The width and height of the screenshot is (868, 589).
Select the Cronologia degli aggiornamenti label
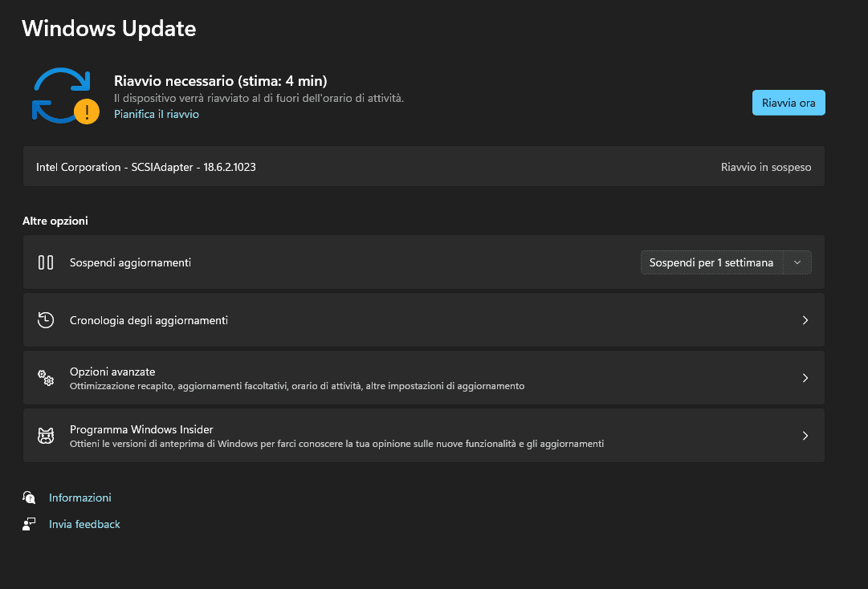[149, 320]
